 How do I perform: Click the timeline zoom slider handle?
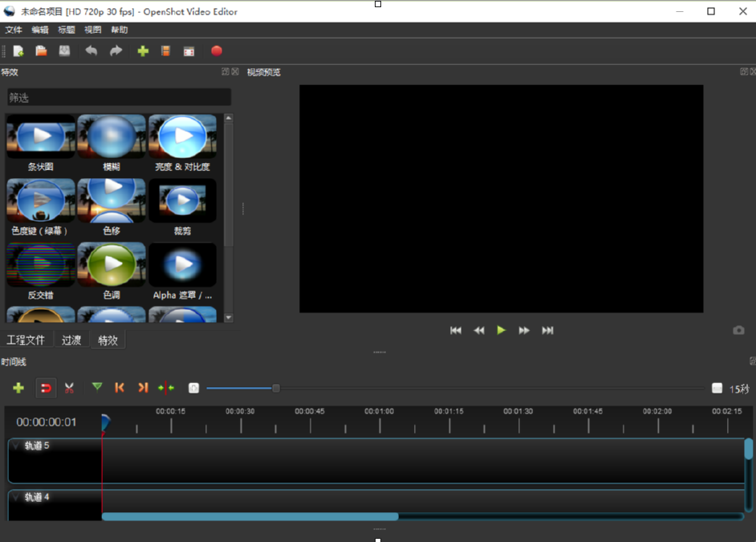click(275, 389)
